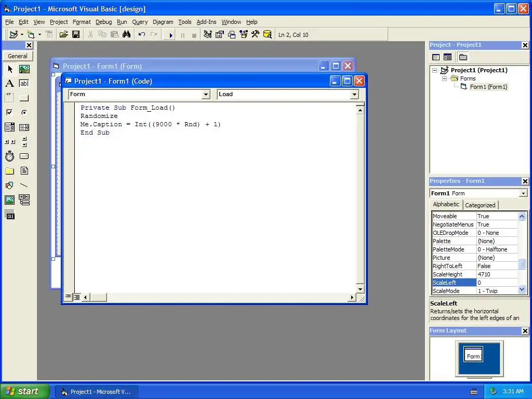532x399 pixels.
Task: Open Form1 Form object selector dropdown
Action: tap(523, 193)
